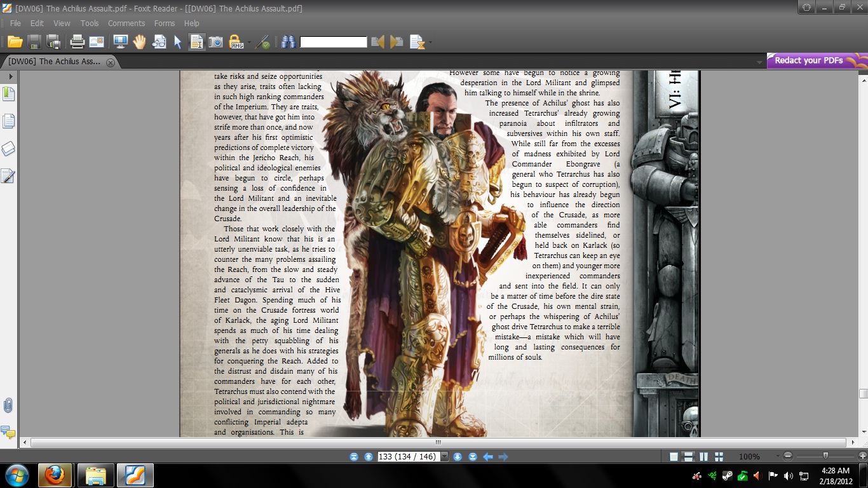Go to next page button
Viewport: 868px width, 488px height.
458,457
